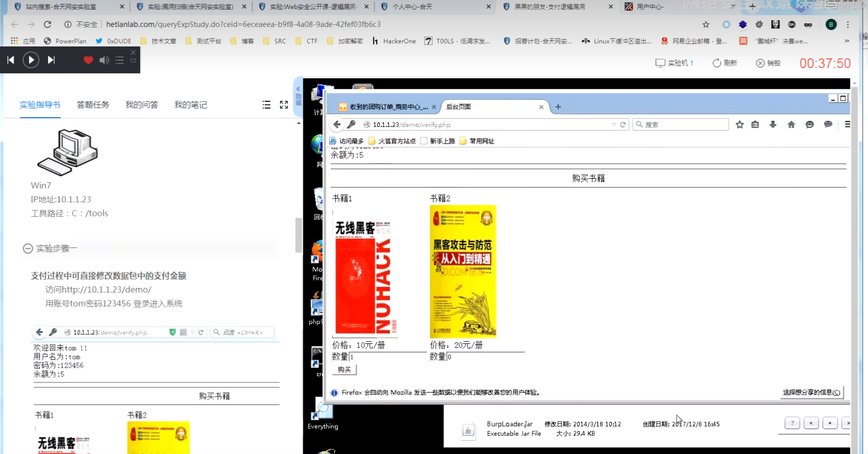This screenshot has height=454, width=868.
Task: Open Chrome's three-dot menu
Action: (x=848, y=24)
